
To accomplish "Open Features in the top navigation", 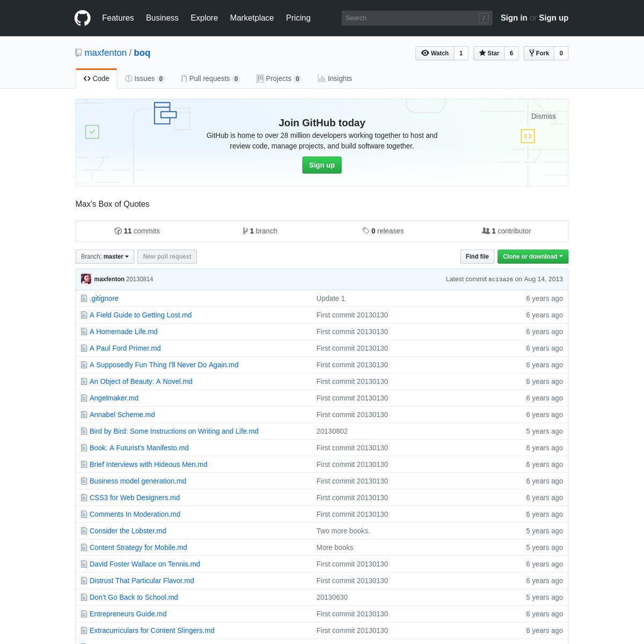I will [118, 18].
